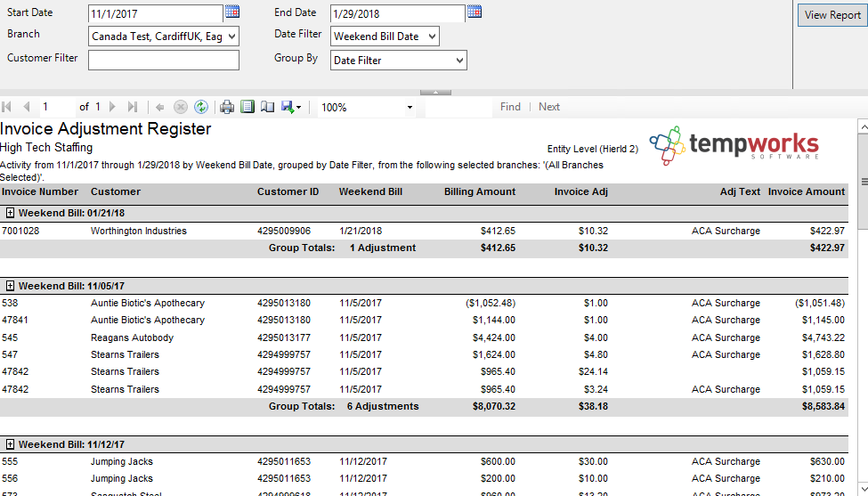Image resolution: width=868 pixels, height=496 pixels.
Task: Switch to print layout view
Action: click(247, 107)
